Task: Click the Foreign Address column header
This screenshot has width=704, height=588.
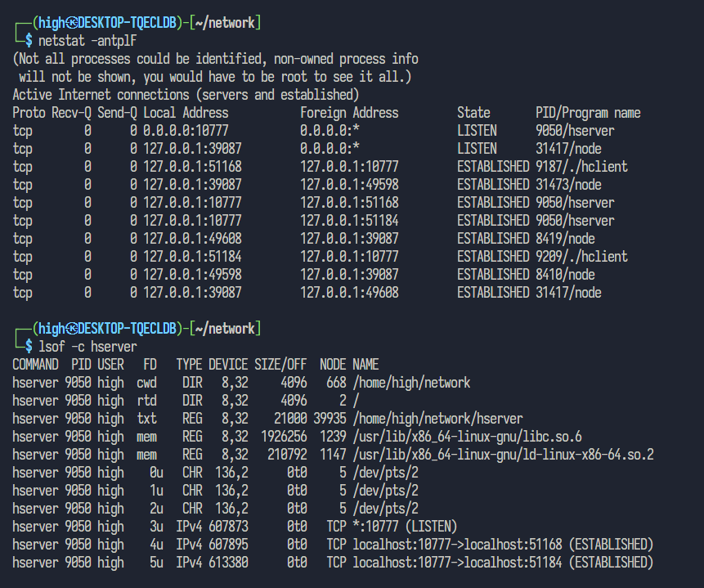Action: [x=349, y=113]
